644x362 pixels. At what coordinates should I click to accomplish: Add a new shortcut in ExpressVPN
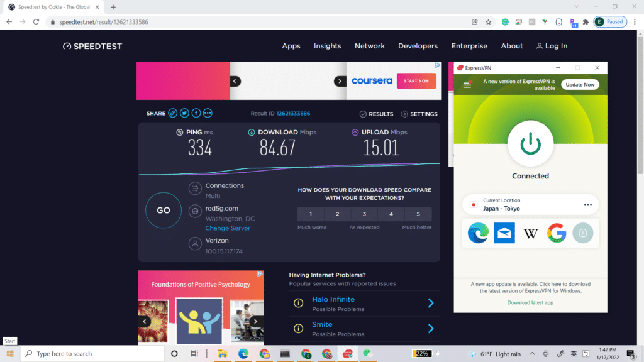(583, 233)
